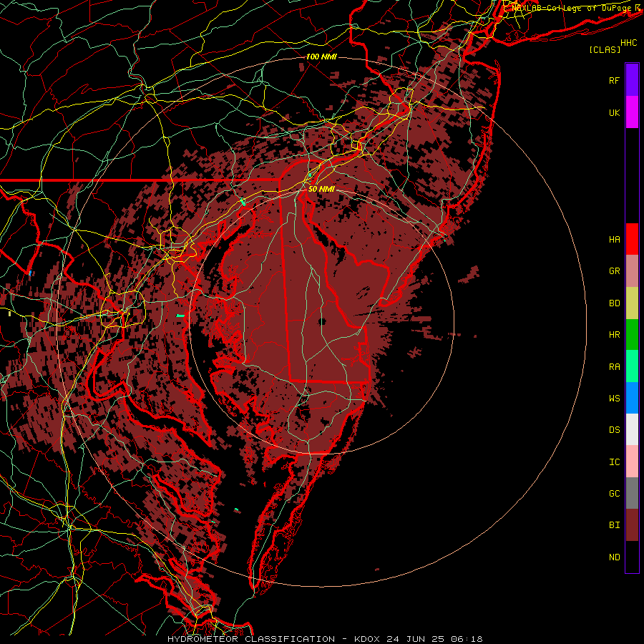Click the BI dark-red legend swatch
Viewport: 644px width, 644px height.
click(x=632, y=525)
